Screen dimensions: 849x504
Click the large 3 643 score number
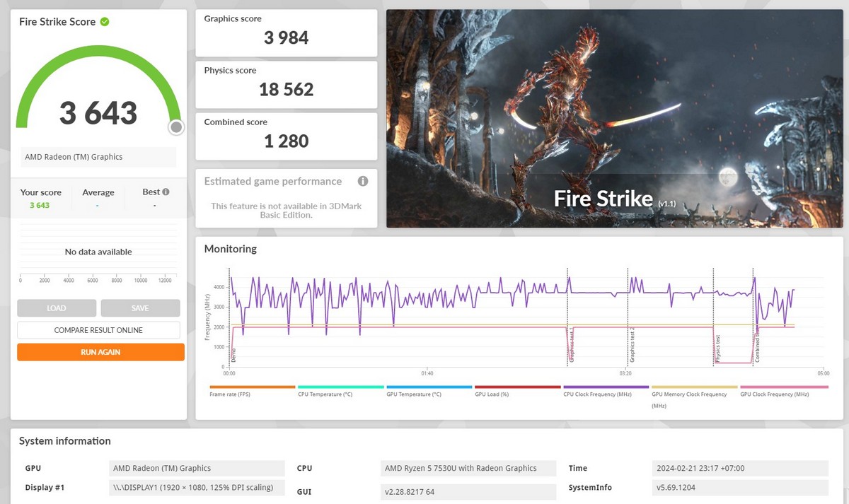click(x=98, y=113)
